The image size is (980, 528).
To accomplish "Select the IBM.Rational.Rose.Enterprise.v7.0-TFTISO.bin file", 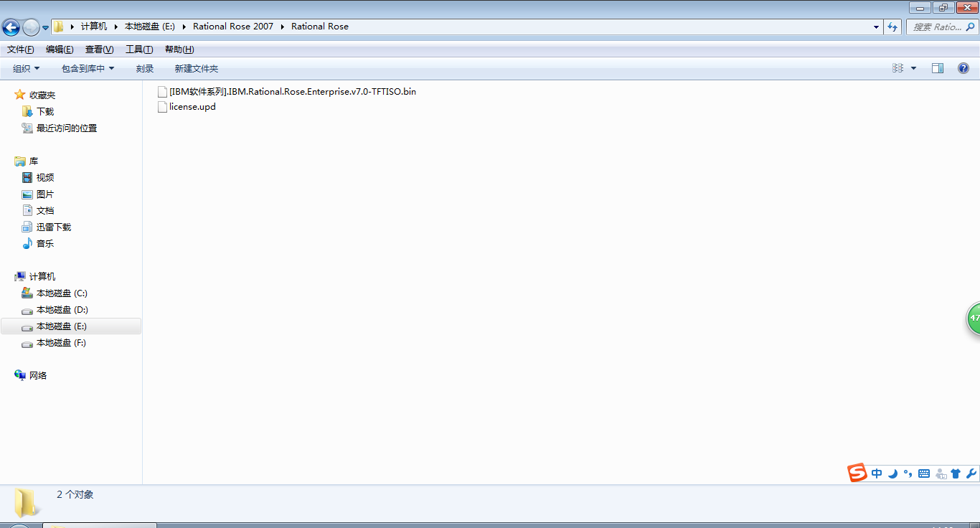I will click(293, 91).
